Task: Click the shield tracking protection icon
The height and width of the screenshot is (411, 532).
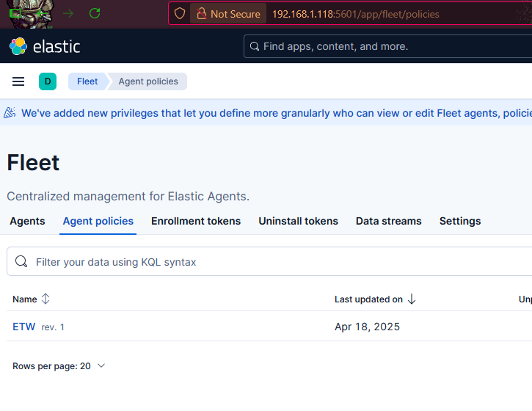Action: click(x=180, y=13)
